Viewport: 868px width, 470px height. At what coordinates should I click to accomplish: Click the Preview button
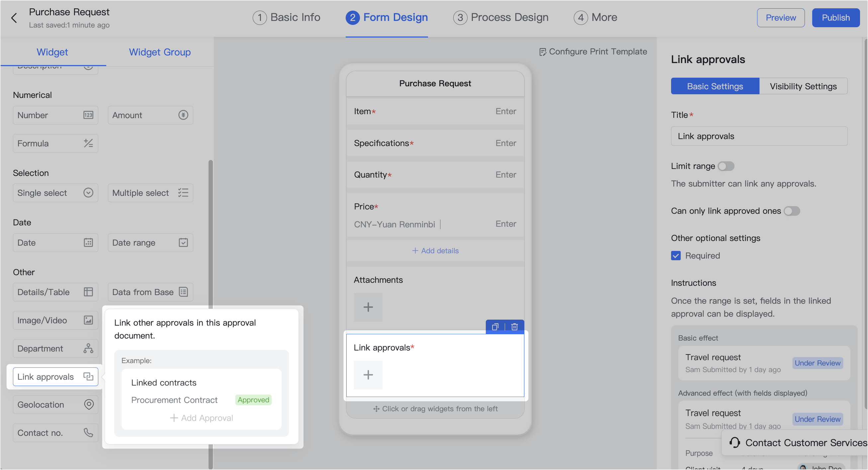781,18
